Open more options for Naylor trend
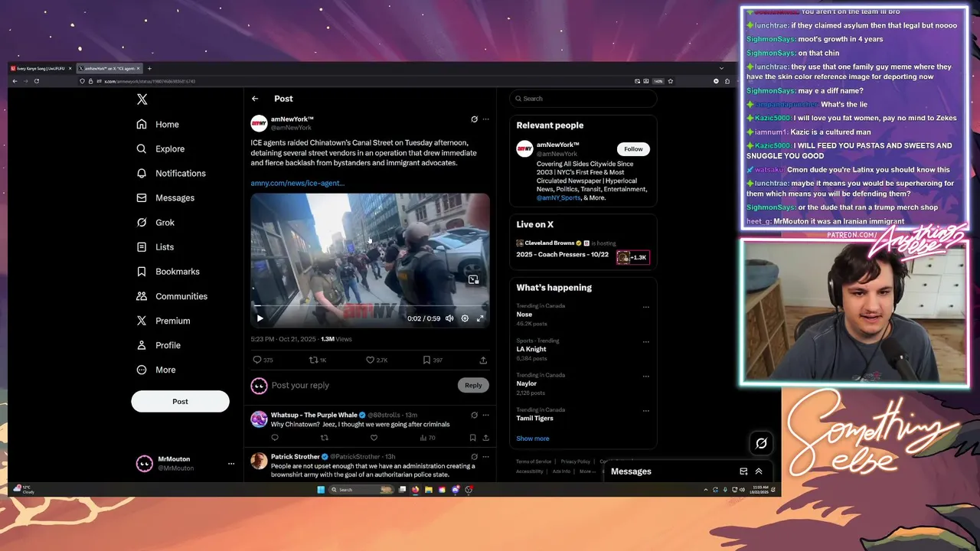 (x=645, y=376)
